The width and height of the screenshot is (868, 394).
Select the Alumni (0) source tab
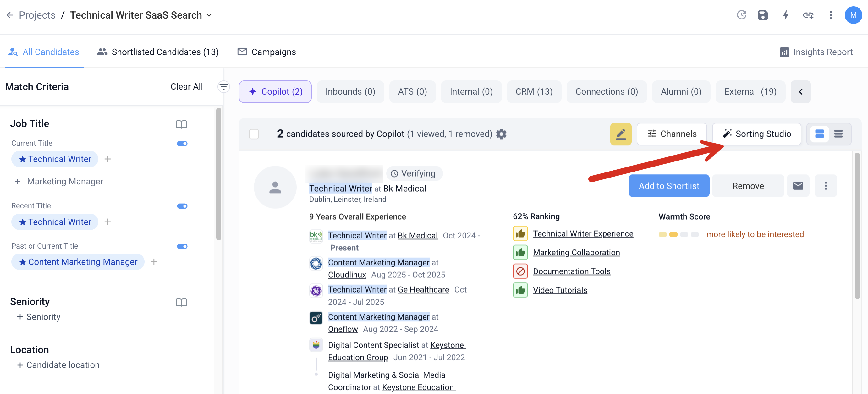pyautogui.click(x=681, y=92)
